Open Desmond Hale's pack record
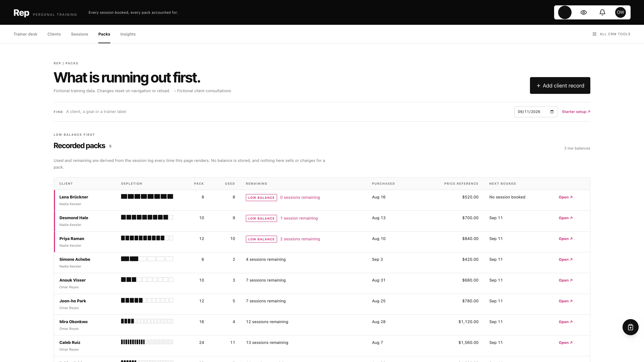Viewport: 644px width, 362px height. tap(566, 218)
